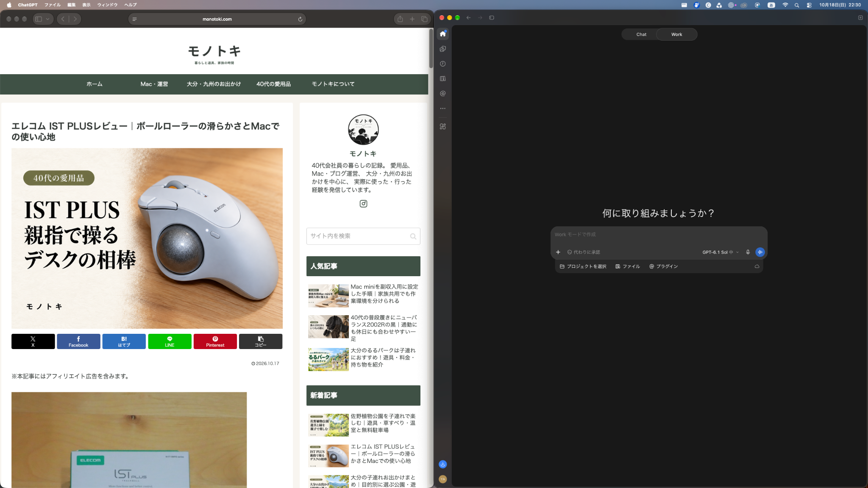Click Safari share icon
This screenshot has width=868, height=488.
tap(400, 19)
